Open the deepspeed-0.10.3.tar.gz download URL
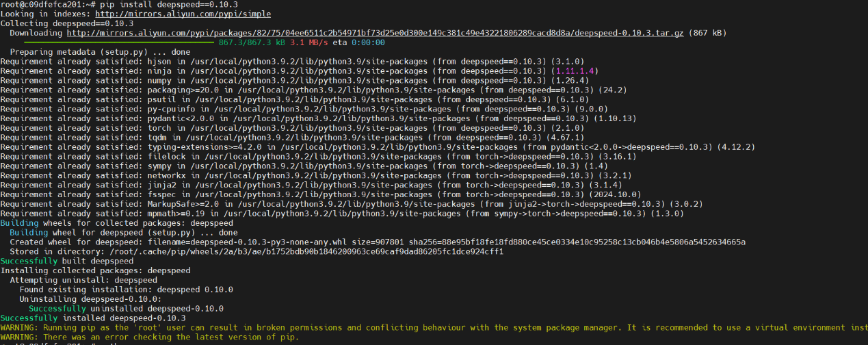Screen dimensions: 868x345 click(374, 33)
